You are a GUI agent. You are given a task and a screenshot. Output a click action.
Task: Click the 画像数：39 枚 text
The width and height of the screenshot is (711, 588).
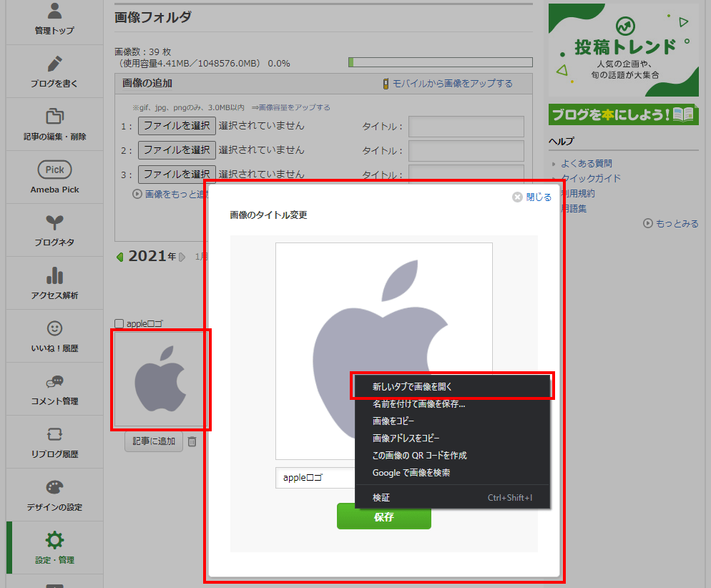coord(143,52)
